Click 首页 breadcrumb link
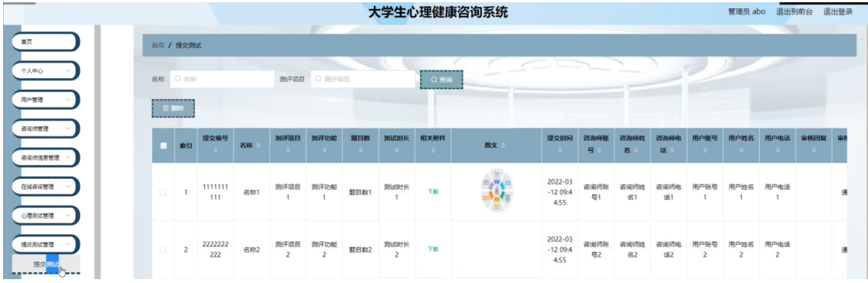The width and height of the screenshot is (868, 283). pyautogui.click(x=157, y=45)
